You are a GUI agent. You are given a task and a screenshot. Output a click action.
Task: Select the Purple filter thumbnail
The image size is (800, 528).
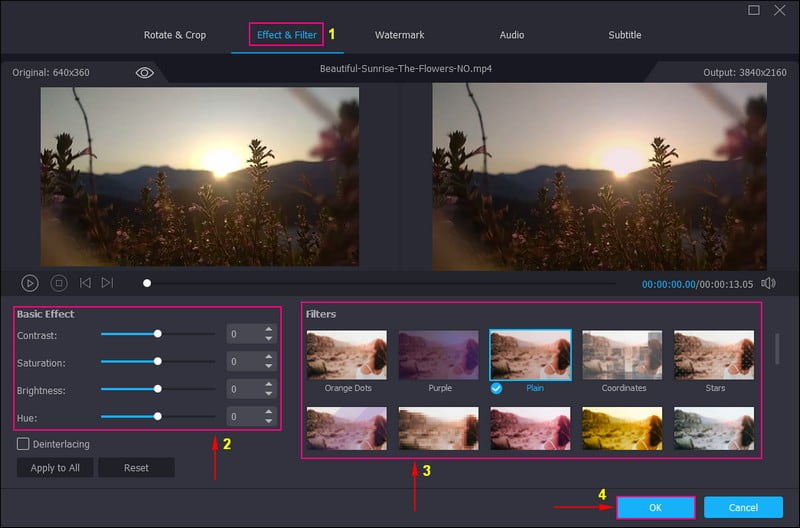click(438, 355)
